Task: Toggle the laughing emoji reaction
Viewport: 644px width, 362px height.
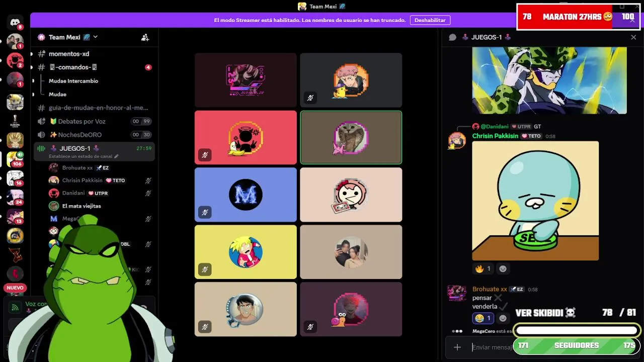Action: tap(482, 318)
